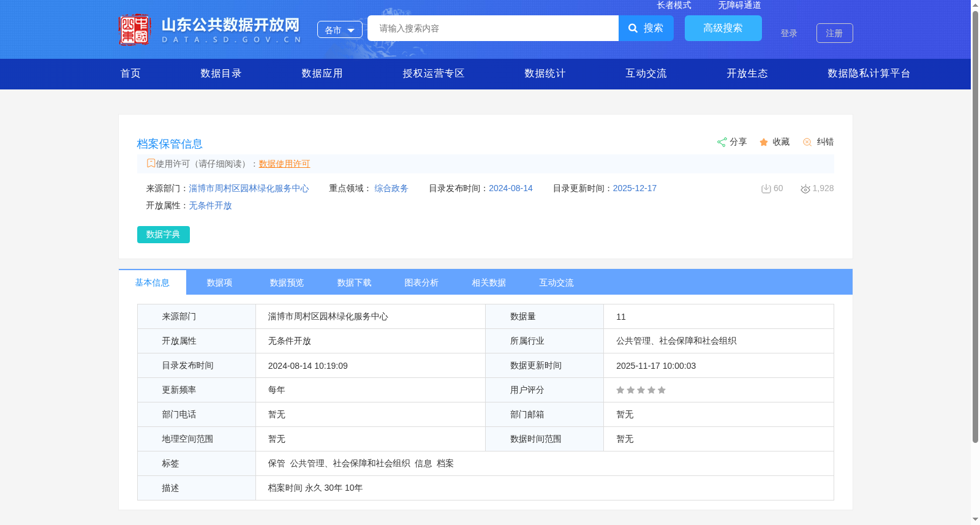Open 授权运营专区 in the navigation

[434, 74]
